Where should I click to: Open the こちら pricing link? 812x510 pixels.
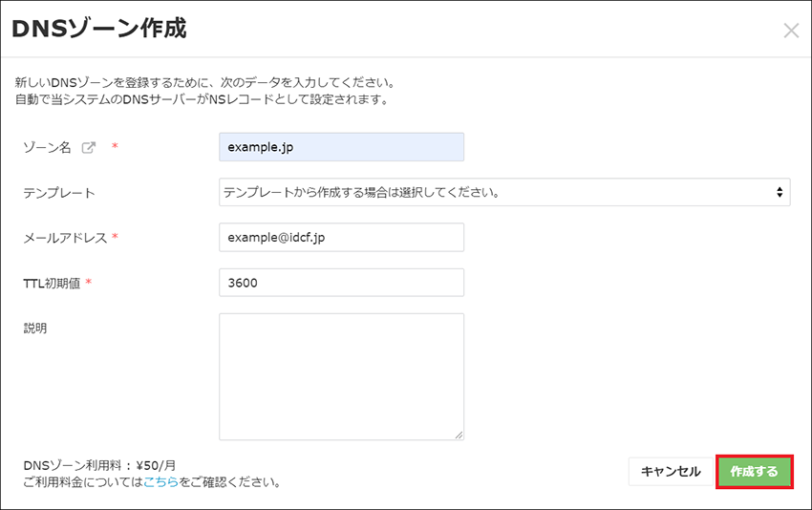[x=160, y=482]
